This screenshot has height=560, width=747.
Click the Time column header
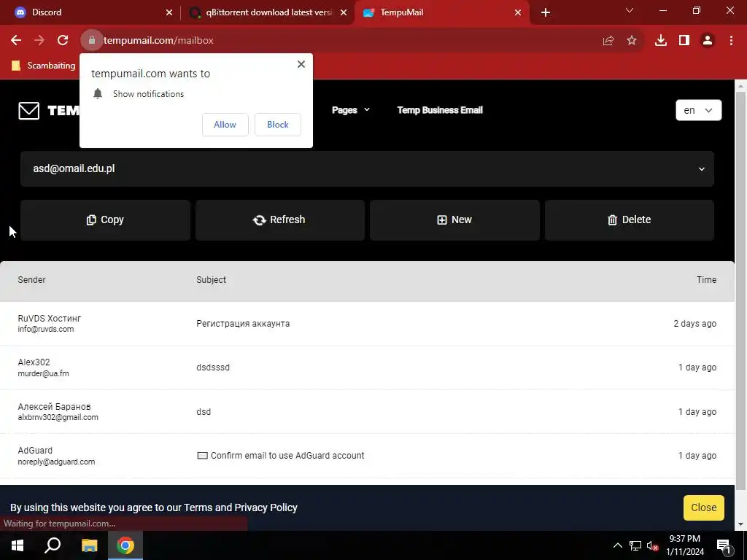pyautogui.click(x=706, y=280)
